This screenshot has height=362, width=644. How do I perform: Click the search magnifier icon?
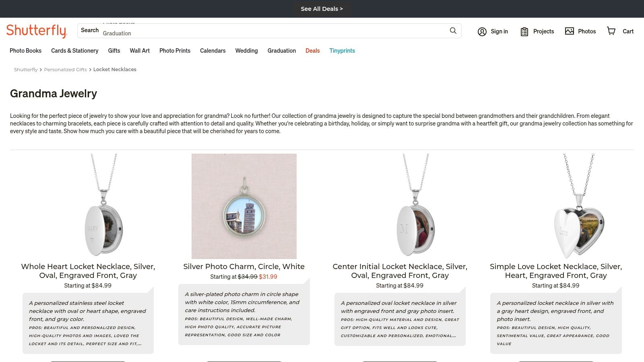coord(453,31)
